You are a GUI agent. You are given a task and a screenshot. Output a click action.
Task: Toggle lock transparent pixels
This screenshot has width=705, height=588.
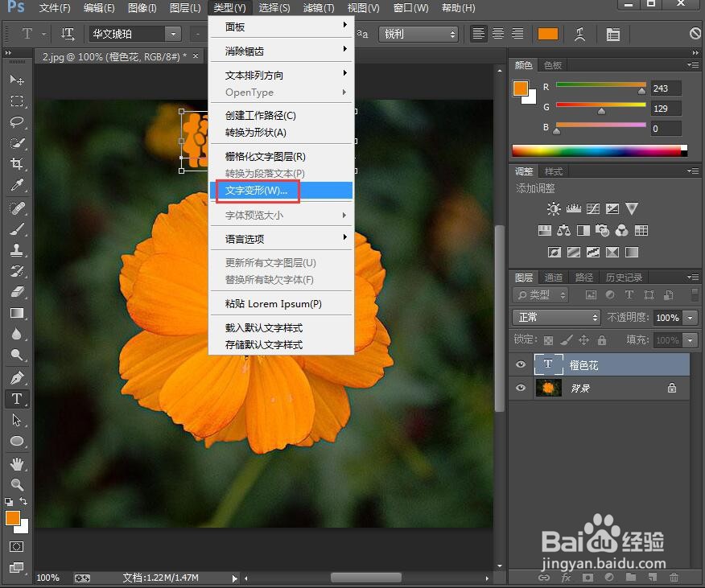point(548,340)
